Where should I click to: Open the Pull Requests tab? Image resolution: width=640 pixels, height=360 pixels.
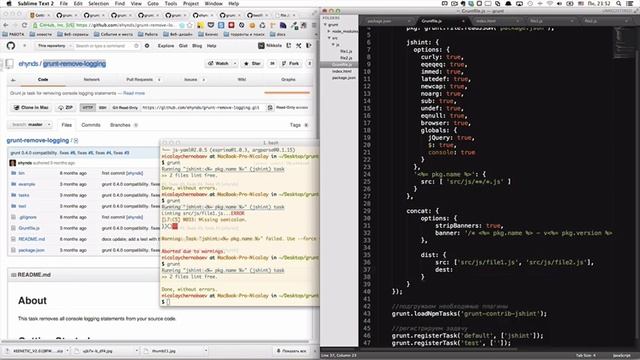tap(140, 80)
